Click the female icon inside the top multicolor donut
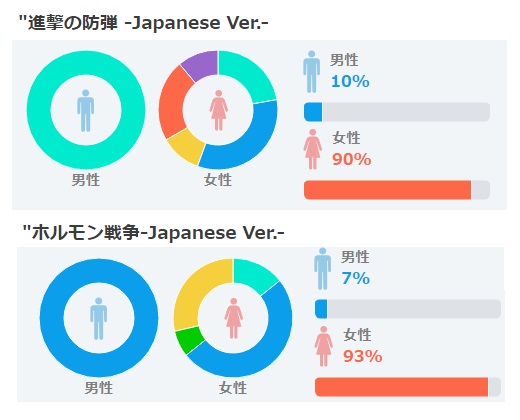 (219, 110)
